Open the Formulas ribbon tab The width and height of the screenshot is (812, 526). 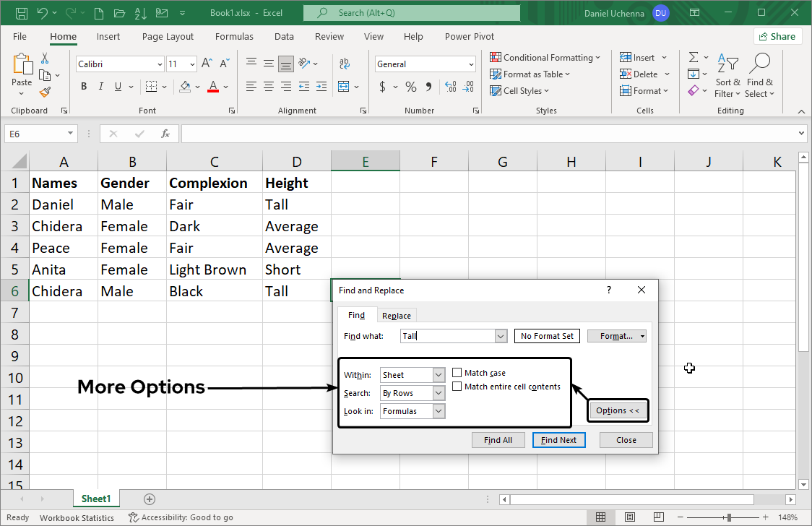[234, 37]
